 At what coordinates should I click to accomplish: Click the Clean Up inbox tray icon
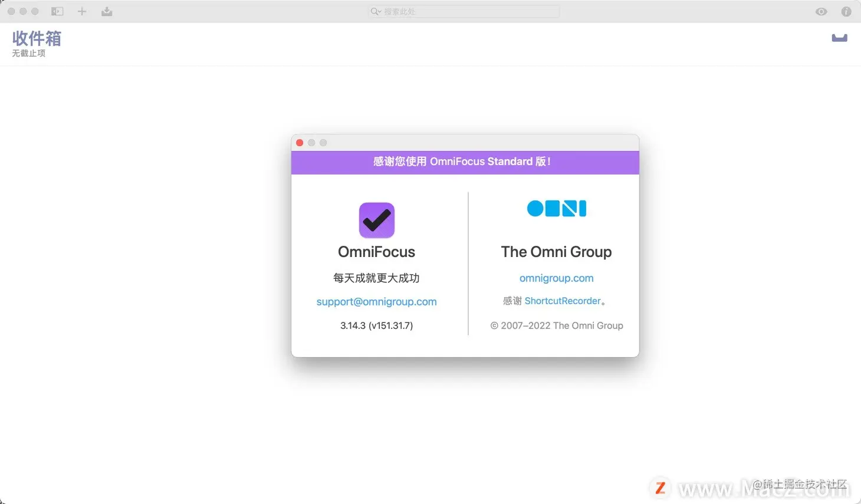click(x=107, y=11)
